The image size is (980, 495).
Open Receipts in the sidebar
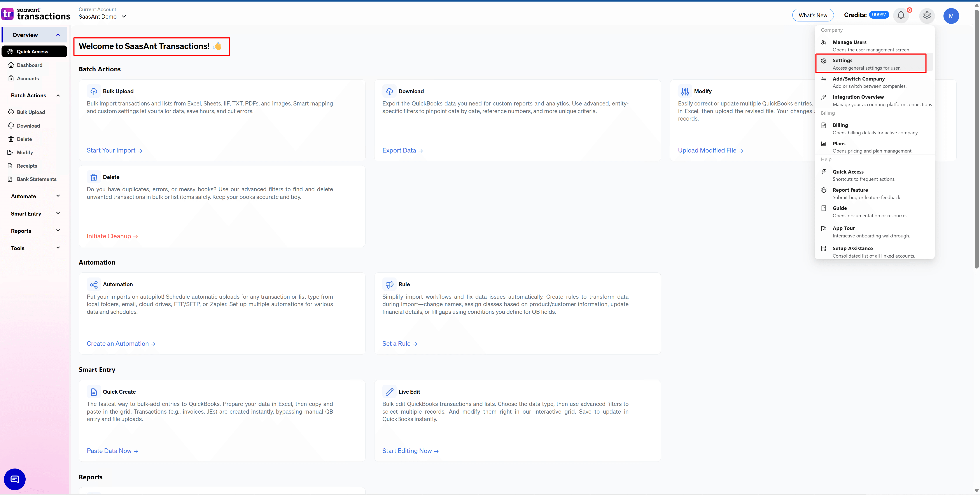click(27, 165)
